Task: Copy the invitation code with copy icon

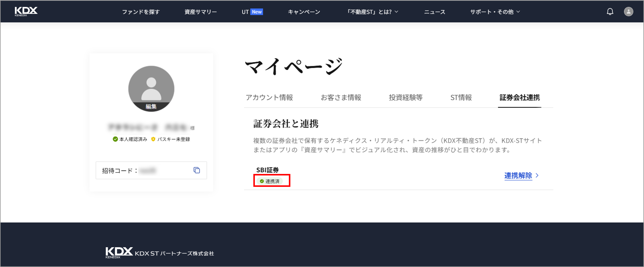Action: pos(197,170)
